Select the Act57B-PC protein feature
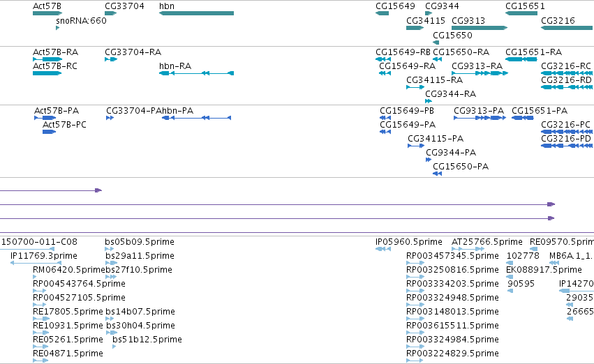 50,132
